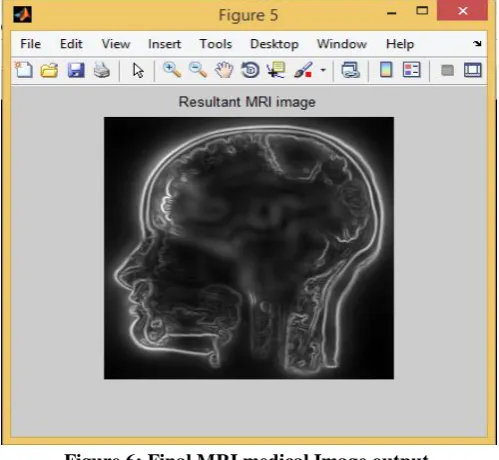Choose the Pan hand tool
499x460 pixels.
click(x=224, y=70)
